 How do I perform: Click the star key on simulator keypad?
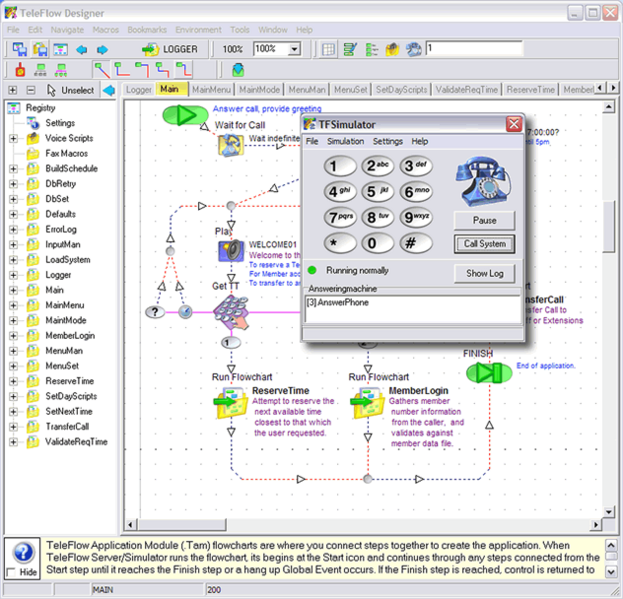(x=340, y=243)
